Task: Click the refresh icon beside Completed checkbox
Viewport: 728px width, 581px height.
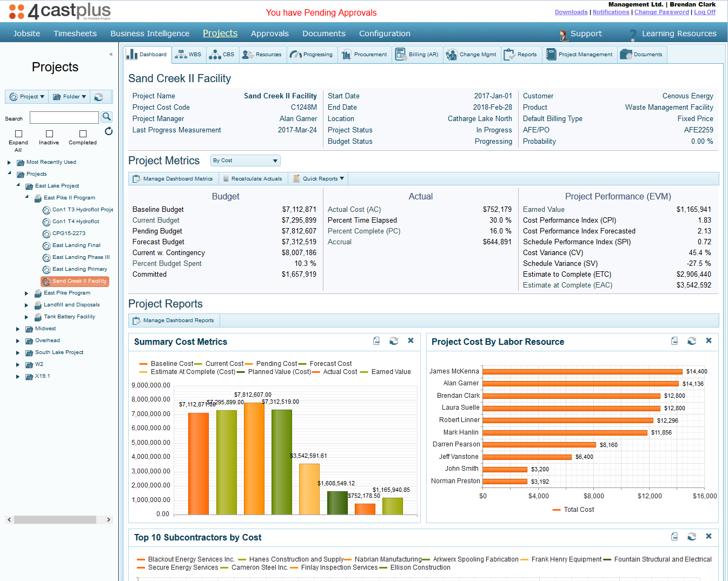Action: pyautogui.click(x=109, y=131)
